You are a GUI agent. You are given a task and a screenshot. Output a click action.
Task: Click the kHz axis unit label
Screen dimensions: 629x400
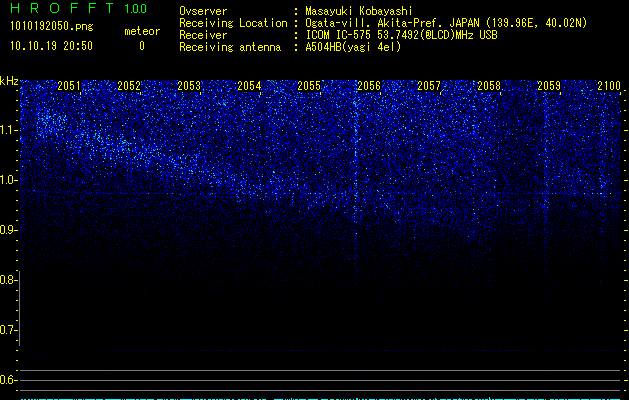pos(9,81)
